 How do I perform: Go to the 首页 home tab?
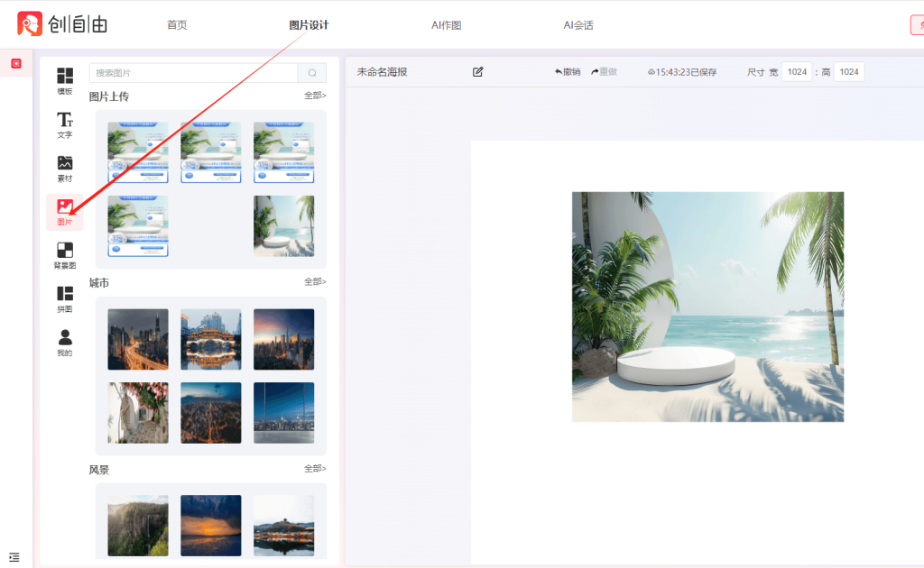177,25
